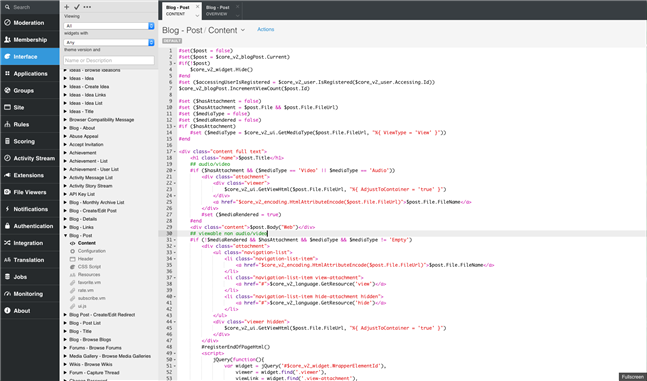Viewport: 647px width, 381px height.
Task: Open the three-dots more options icon
Action: [87, 7]
